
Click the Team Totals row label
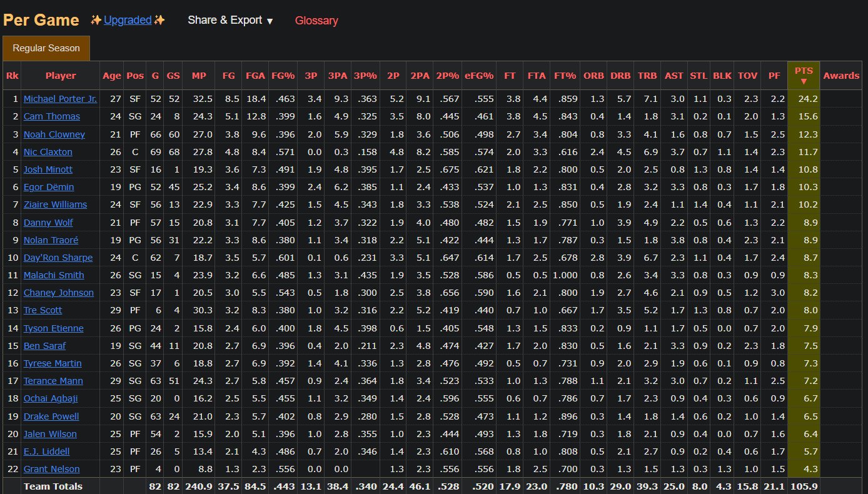pos(53,486)
